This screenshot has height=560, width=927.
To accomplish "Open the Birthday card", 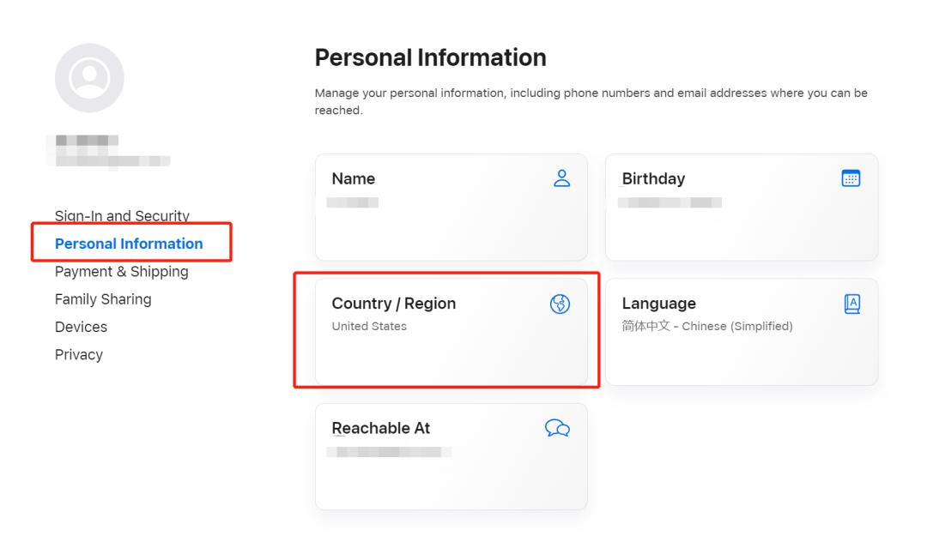I will click(742, 206).
